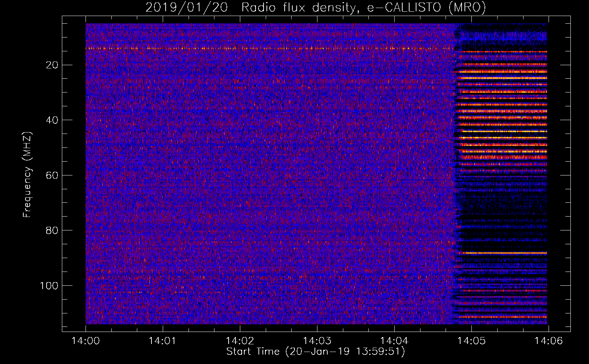This screenshot has width=589, height=364.
Task: Click the 40 frequency tick label
Action: [52, 120]
